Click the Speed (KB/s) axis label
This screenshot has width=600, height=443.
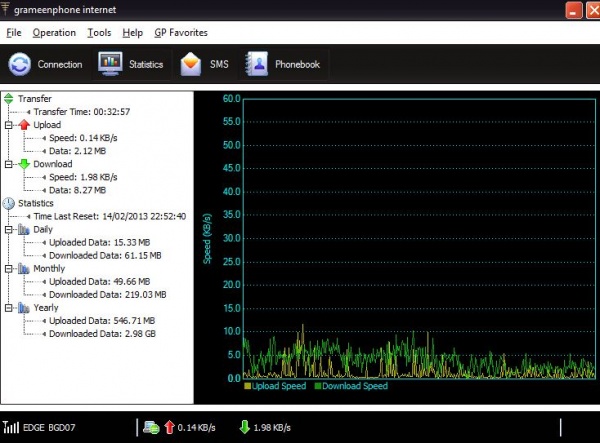(207, 239)
